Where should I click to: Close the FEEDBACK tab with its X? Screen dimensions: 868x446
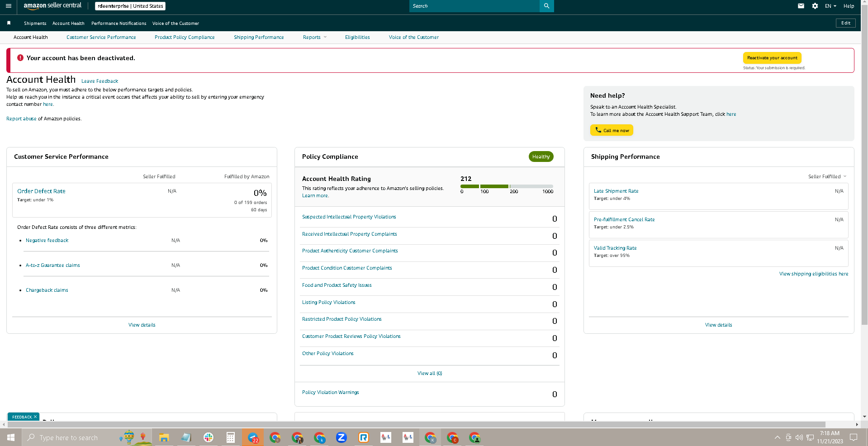[x=35, y=417]
